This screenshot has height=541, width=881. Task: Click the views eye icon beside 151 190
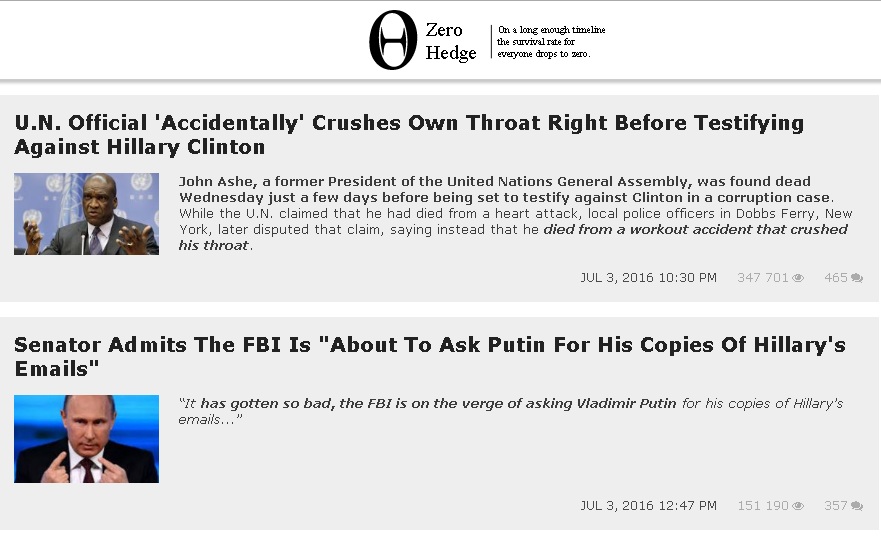(798, 506)
